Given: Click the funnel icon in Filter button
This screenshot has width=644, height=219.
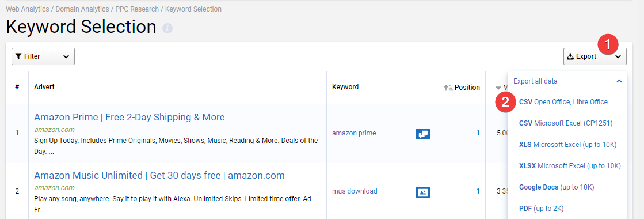Looking at the screenshot, I should (18, 56).
